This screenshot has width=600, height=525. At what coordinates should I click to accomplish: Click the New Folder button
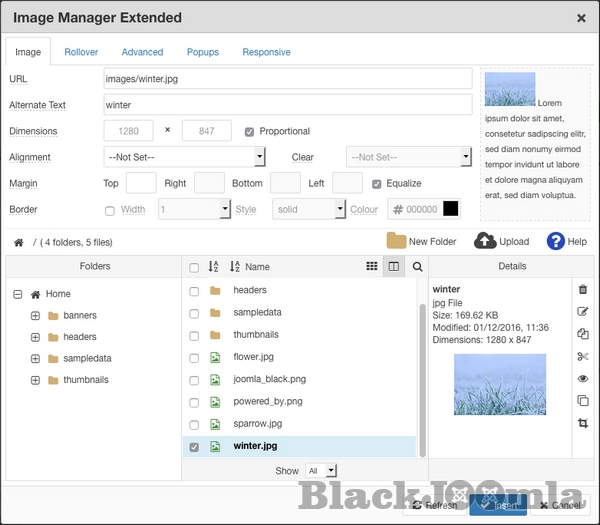coord(421,241)
